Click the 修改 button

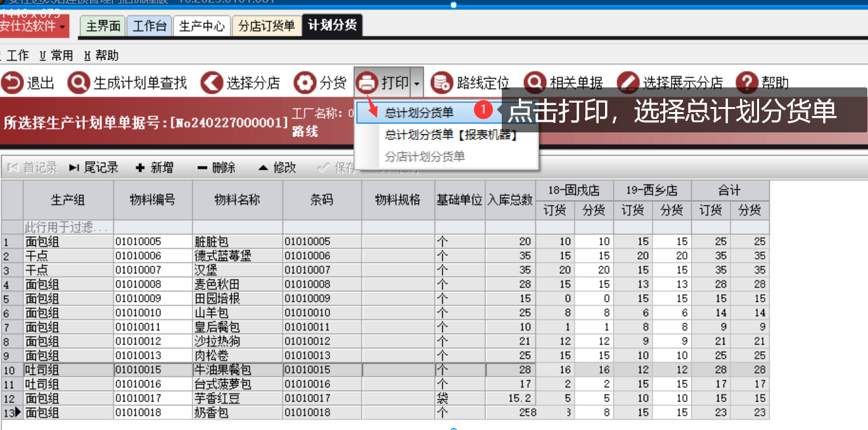[x=277, y=168]
